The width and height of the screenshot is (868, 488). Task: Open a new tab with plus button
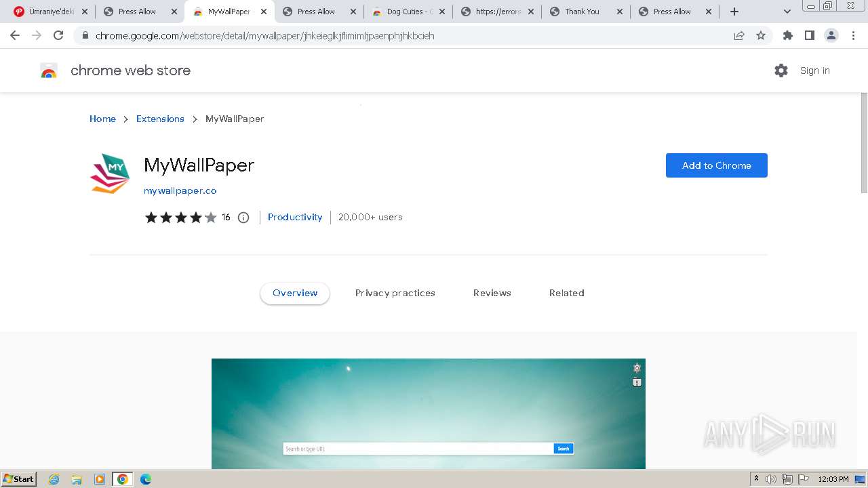pos(734,12)
